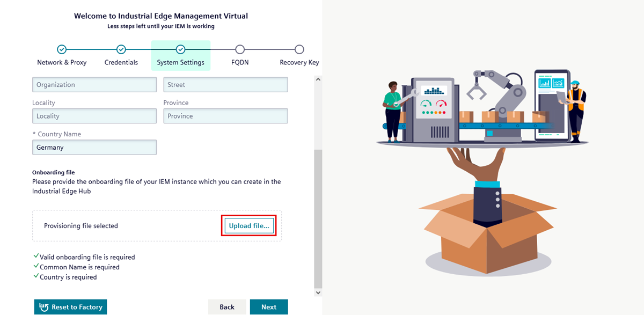This screenshot has width=644, height=315.
Task: Click the FQDN step circle
Action: [x=240, y=48]
